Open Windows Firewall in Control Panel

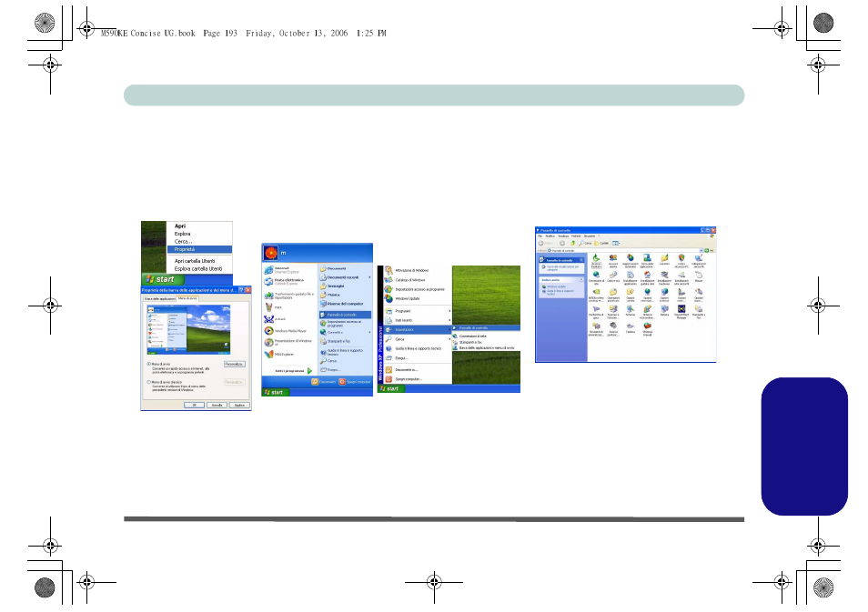(x=647, y=326)
